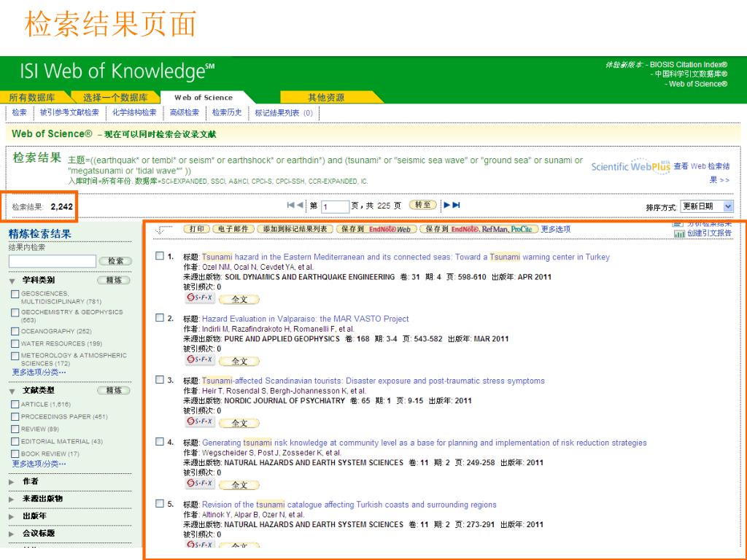Screen dimensions: 747x560
Task: Show 更多选项/分类 under 学科类别
Action: click(x=39, y=373)
